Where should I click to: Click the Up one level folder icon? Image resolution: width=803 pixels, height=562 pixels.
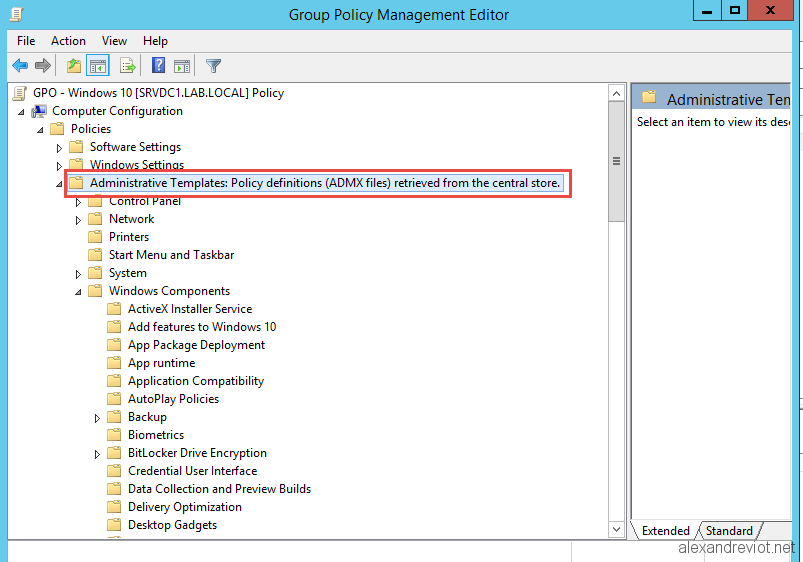(74, 66)
